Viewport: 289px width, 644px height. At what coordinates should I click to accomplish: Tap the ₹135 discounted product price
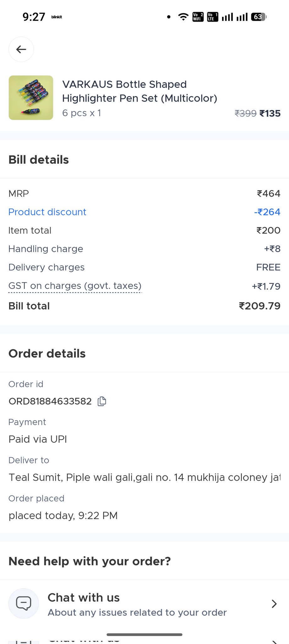[x=270, y=113]
